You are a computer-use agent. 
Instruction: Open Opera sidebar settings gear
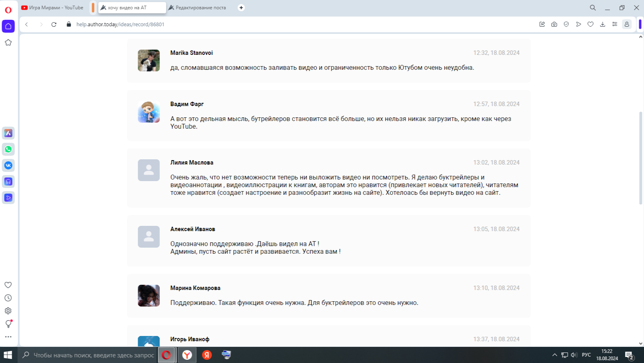tap(8, 311)
